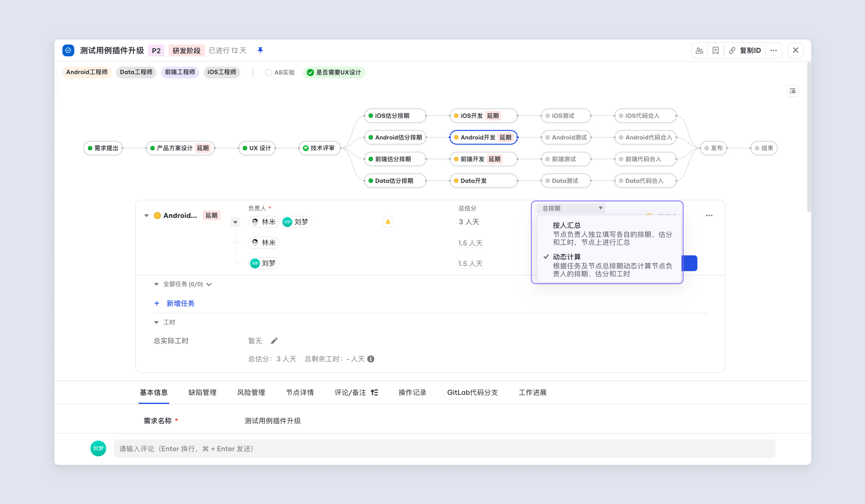The height and width of the screenshot is (504, 865).
Task: Click the 刘梦 chip in top 负责人 row
Action: click(296, 222)
